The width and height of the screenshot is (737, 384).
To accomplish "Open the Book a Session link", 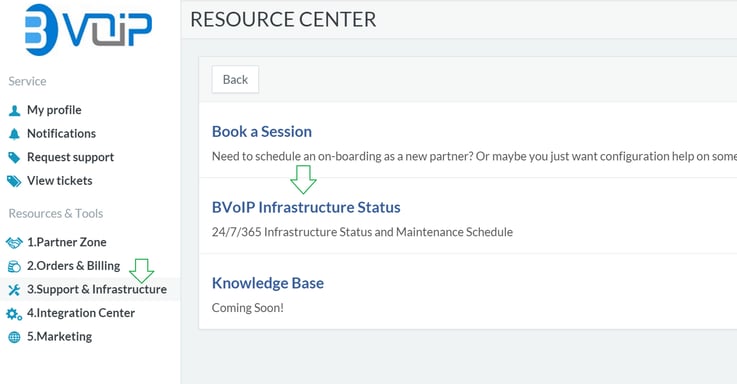I will pyautogui.click(x=262, y=132).
